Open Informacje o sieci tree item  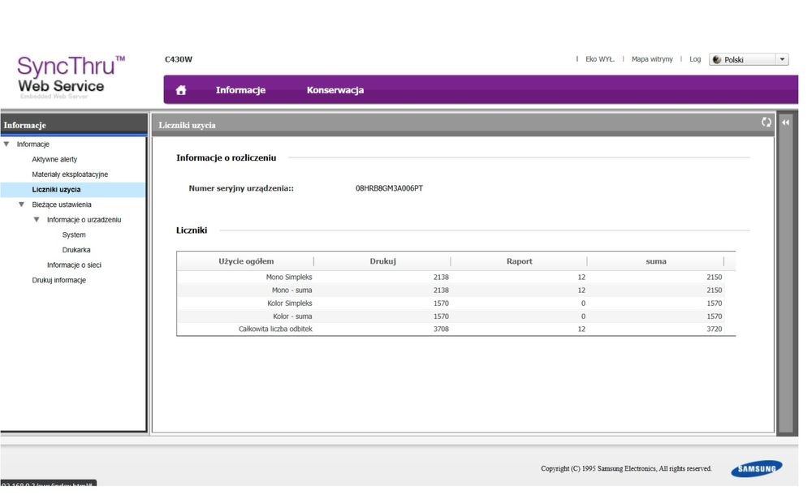pyautogui.click(x=74, y=265)
